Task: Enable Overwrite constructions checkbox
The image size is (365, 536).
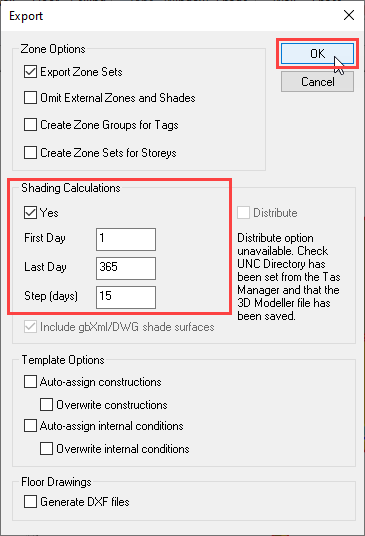Action: [x=46, y=404]
